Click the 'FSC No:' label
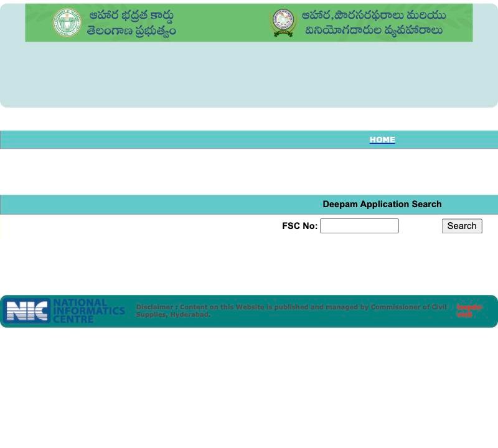 299,226
